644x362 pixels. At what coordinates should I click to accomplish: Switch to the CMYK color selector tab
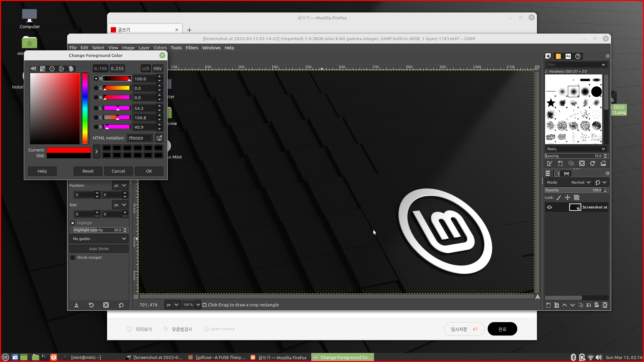[x=43, y=68]
